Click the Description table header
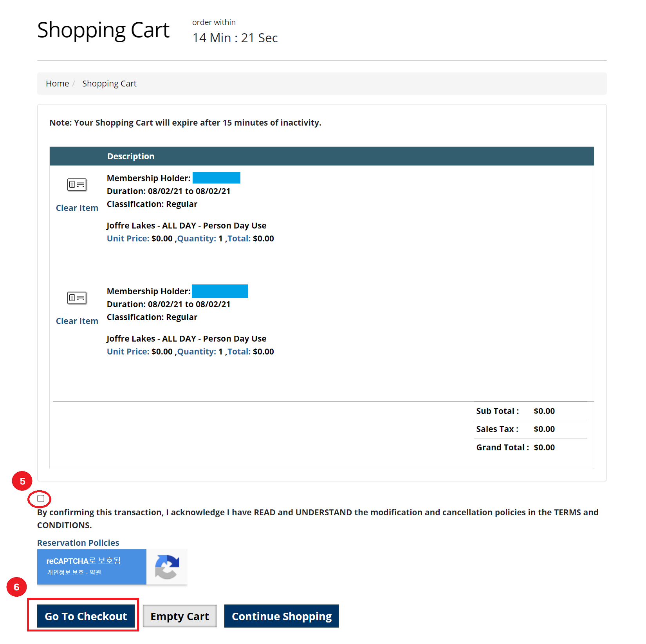The image size is (646, 644). pyautogui.click(x=131, y=157)
